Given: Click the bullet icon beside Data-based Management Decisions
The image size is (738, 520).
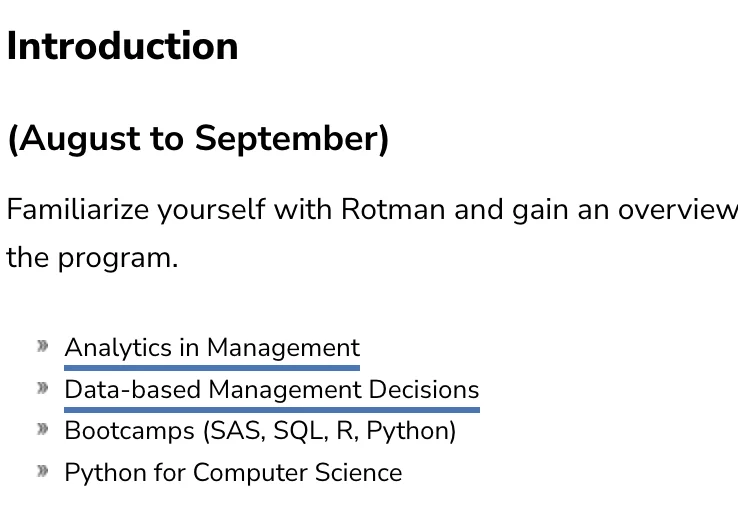Looking at the screenshot, I should click(43, 388).
